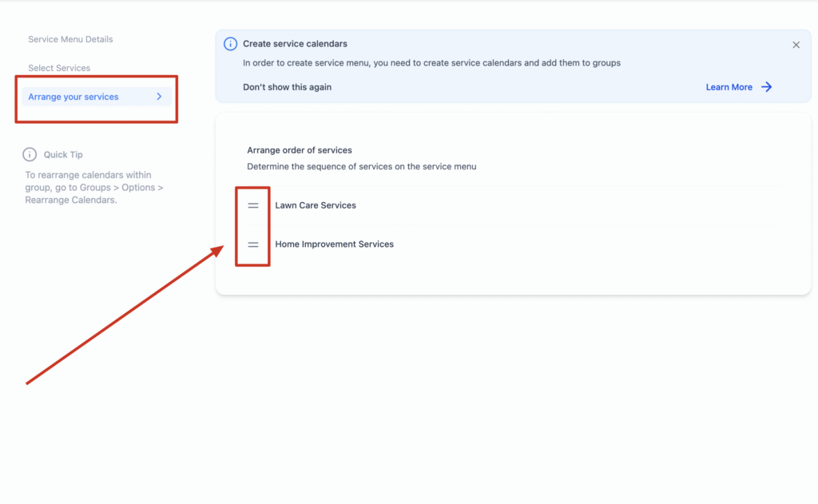Select the Home Improvement Services row label

pyautogui.click(x=334, y=244)
